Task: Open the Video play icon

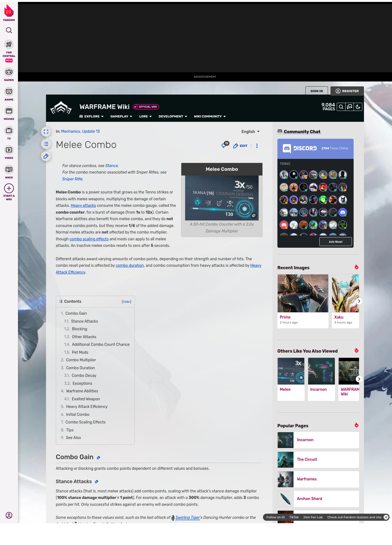Action: pos(9,150)
